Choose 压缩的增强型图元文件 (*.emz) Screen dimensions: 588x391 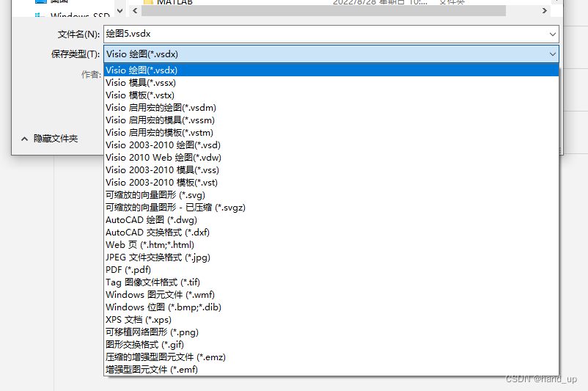tap(331, 357)
